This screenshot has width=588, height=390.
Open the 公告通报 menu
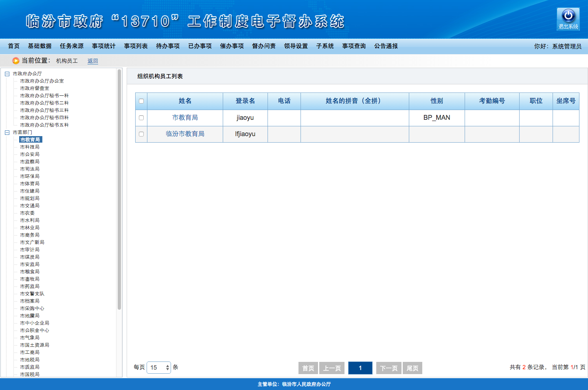[386, 46]
